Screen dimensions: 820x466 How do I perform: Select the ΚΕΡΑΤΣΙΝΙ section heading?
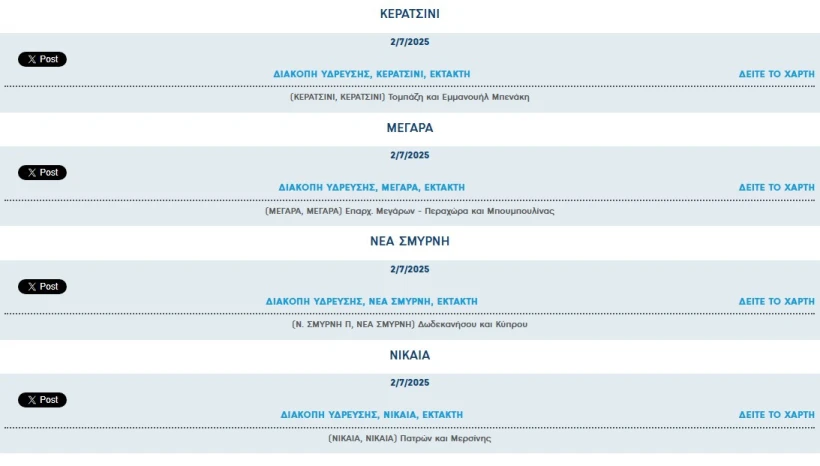coord(410,14)
